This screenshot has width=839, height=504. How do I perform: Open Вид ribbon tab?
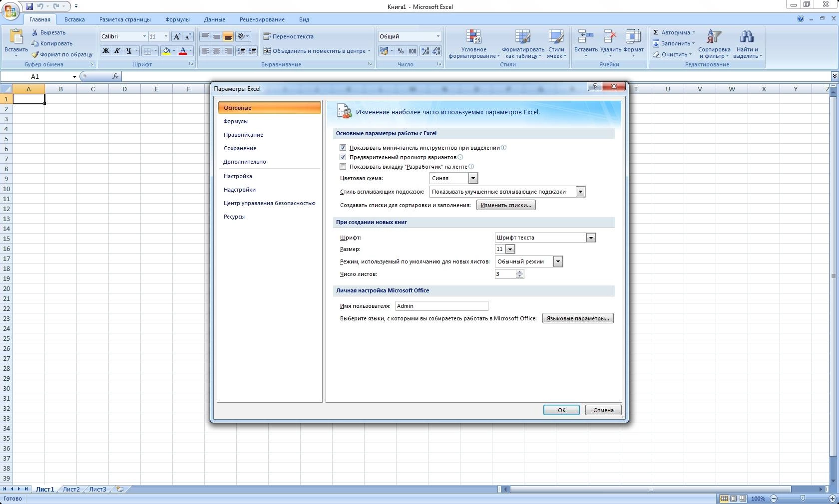(304, 19)
